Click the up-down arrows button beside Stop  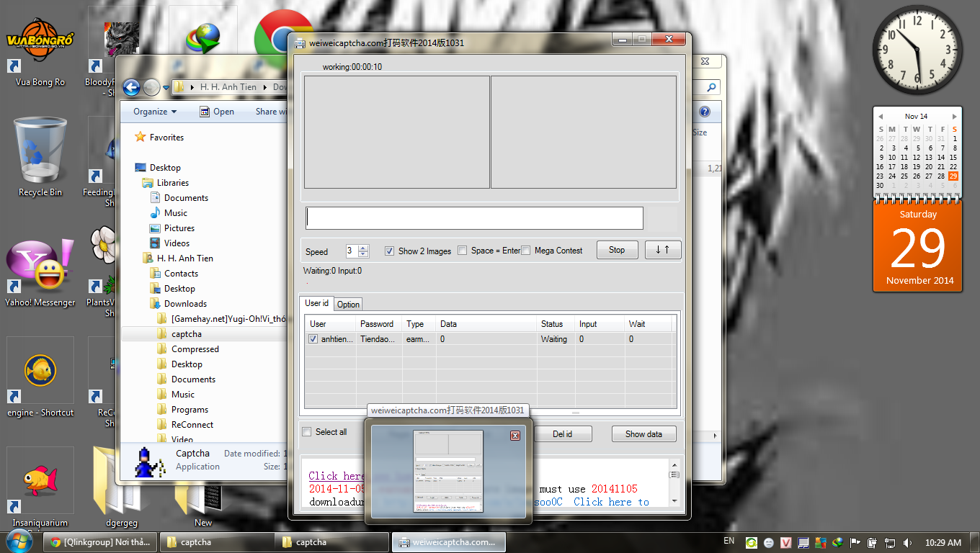(x=663, y=250)
